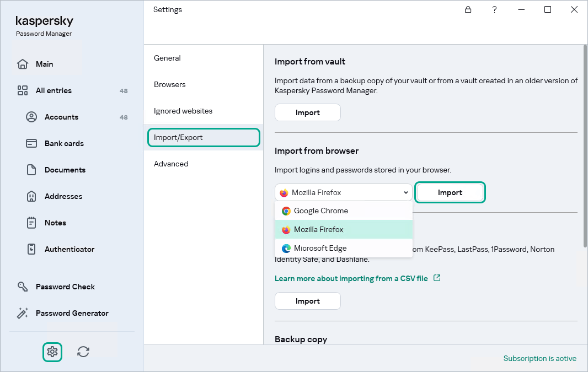Switch to the Browsers settings tab
Image resolution: width=588 pixels, height=372 pixels.
(x=204, y=85)
